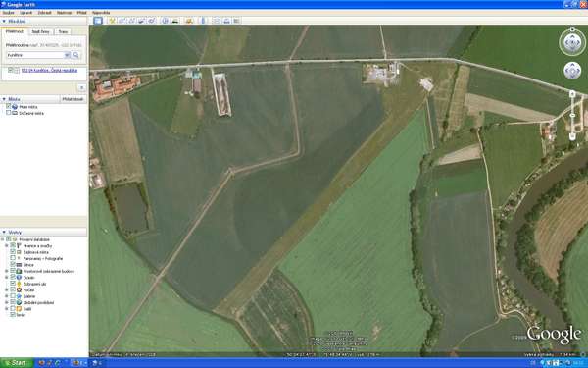
Task: Click the North marker on the compass ring
Action: click(x=572, y=29)
